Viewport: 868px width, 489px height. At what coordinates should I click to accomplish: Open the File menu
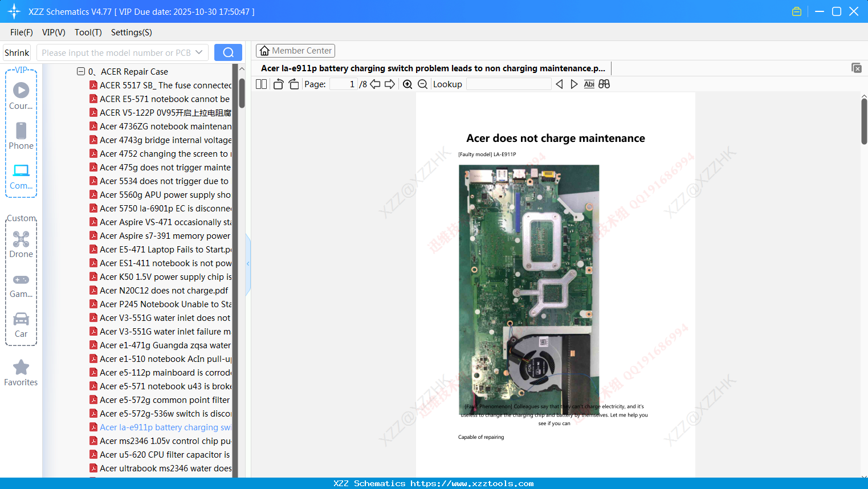pos(22,32)
